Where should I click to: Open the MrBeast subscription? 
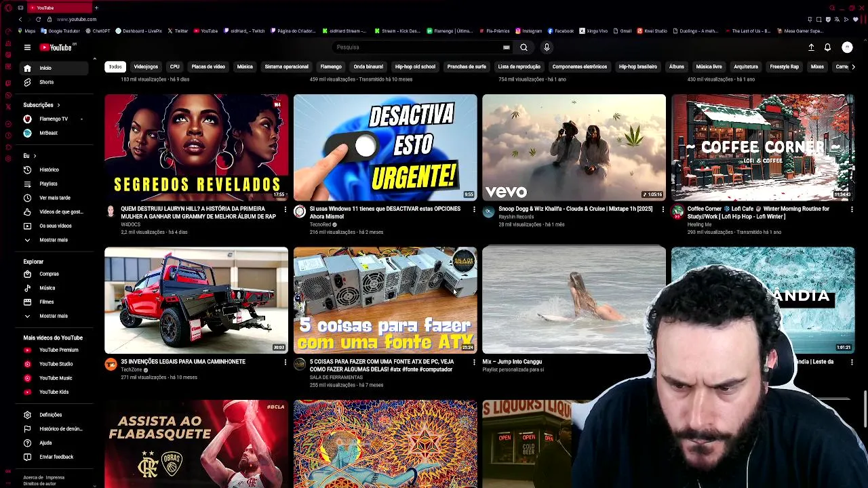pyautogui.click(x=54, y=133)
